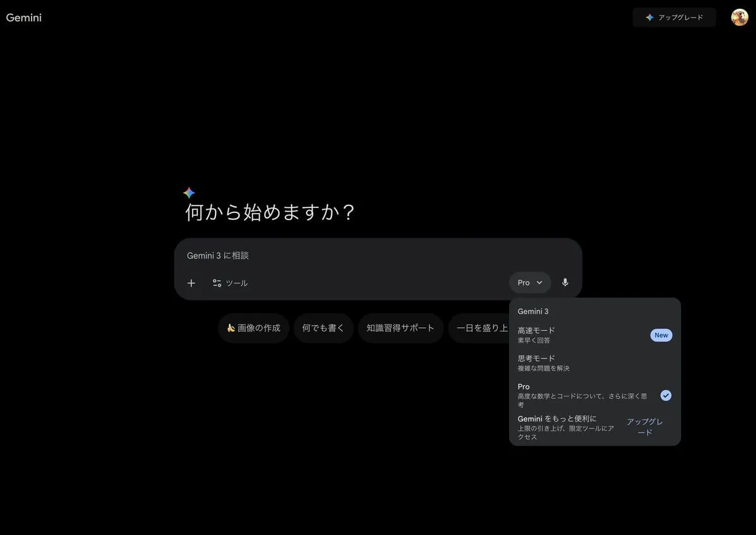Click the sparkle icon in top upgrade button

click(650, 18)
